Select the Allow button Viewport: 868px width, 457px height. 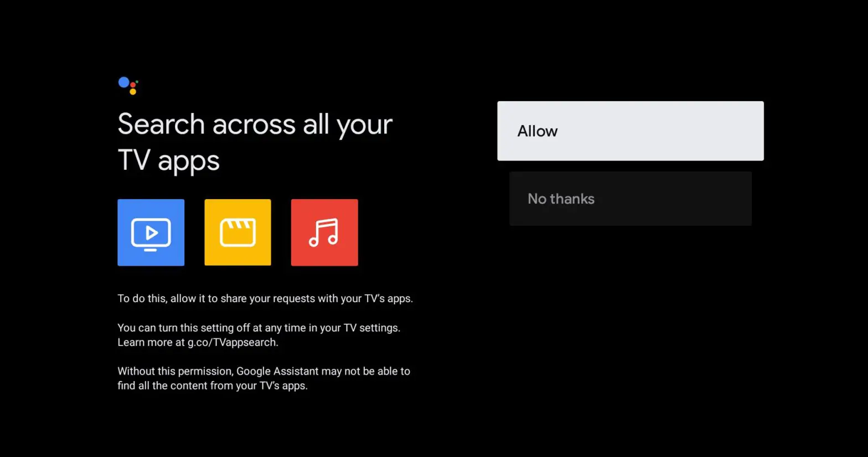click(631, 131)
